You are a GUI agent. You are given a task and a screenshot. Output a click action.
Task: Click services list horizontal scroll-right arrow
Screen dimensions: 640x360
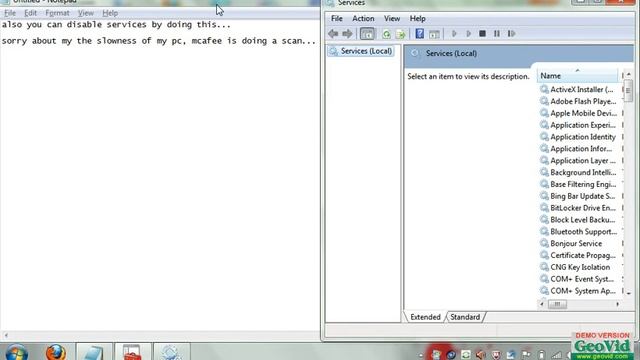pos(617,304)
